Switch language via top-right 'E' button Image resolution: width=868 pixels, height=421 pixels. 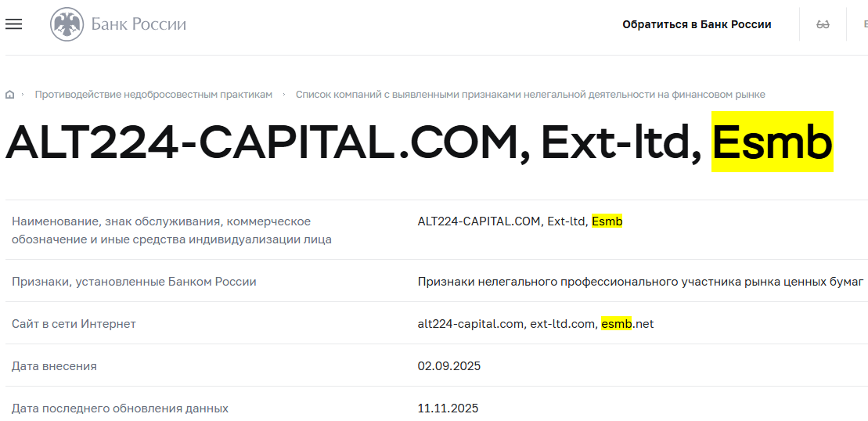coord(865,24)
